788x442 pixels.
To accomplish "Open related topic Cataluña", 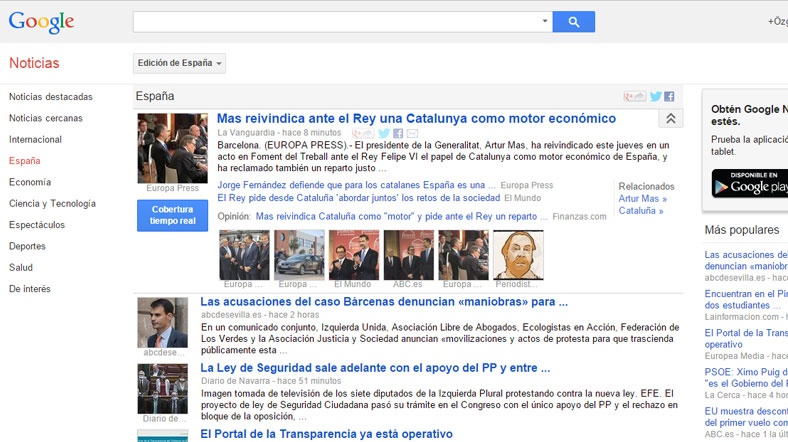I will tap(641, 211).
